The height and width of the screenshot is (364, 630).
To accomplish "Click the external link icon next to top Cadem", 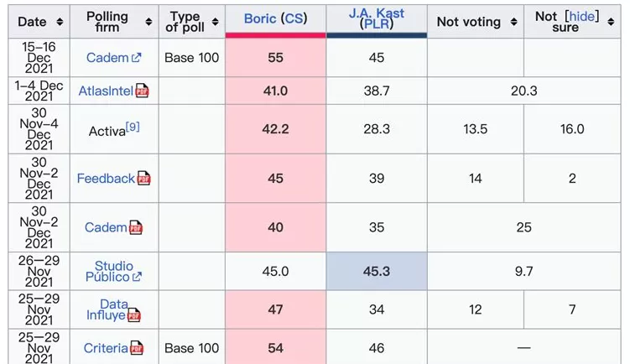I will point(137,58).
